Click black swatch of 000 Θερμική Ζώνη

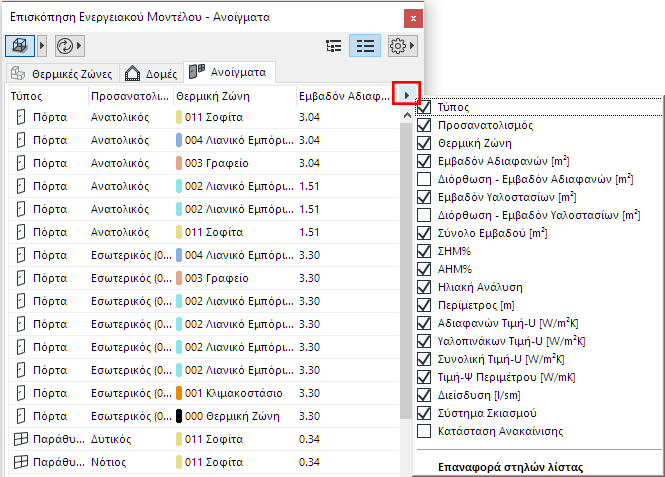179,416
